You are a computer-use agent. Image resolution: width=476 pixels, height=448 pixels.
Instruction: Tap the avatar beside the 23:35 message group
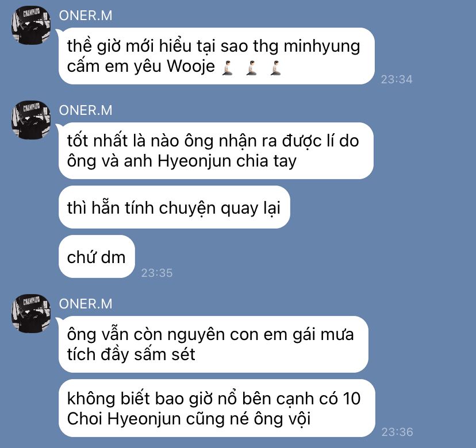(x=31, y=120)
